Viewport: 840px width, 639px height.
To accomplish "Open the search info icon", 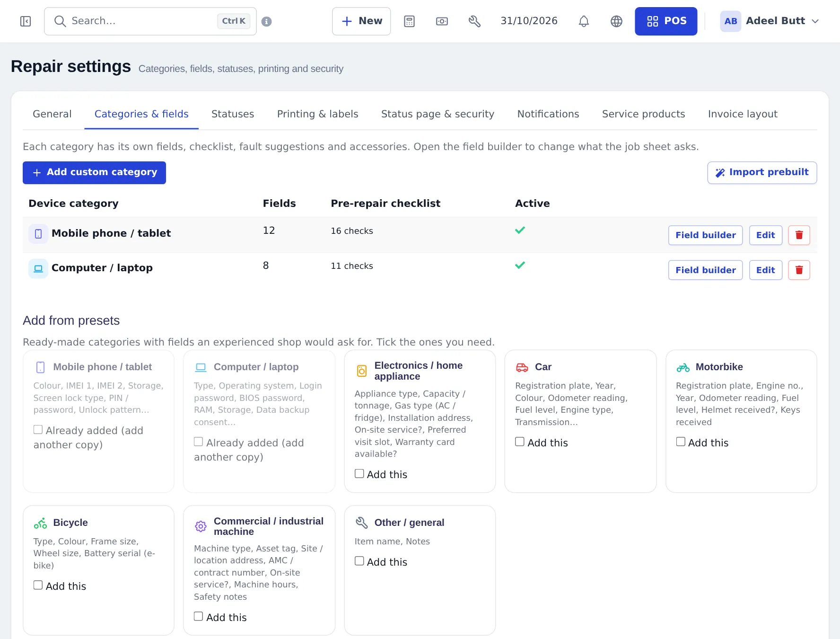I will click(x=267, y=21).
